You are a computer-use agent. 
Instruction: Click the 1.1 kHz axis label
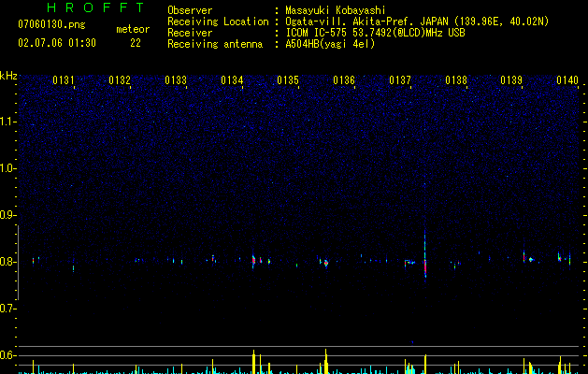click(x=7, y=122)
